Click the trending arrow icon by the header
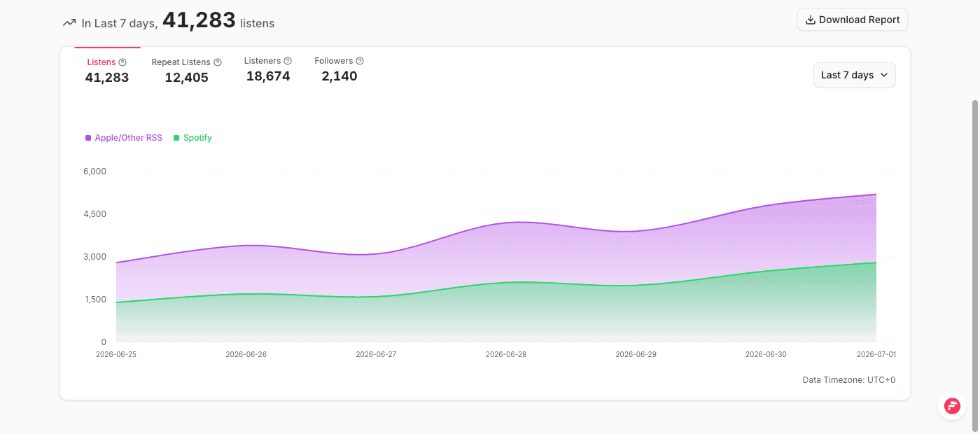This screenshot has height=434, width=980. 69,23
